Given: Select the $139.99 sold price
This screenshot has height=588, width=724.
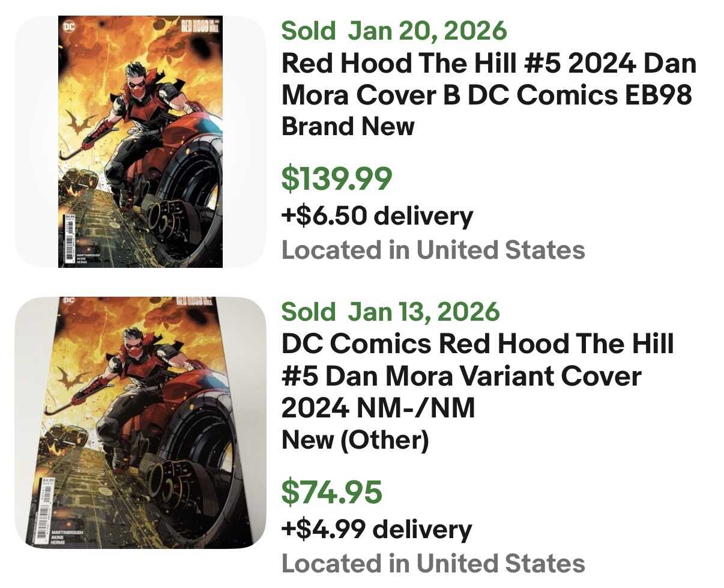Looking at the screenshot, I should point(337,179).
